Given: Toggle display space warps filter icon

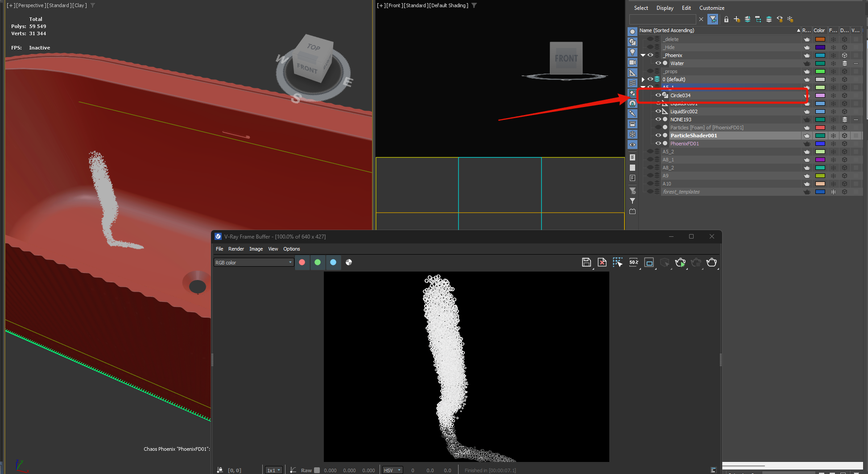Looking at the screenshot, I should coord(632,83).
